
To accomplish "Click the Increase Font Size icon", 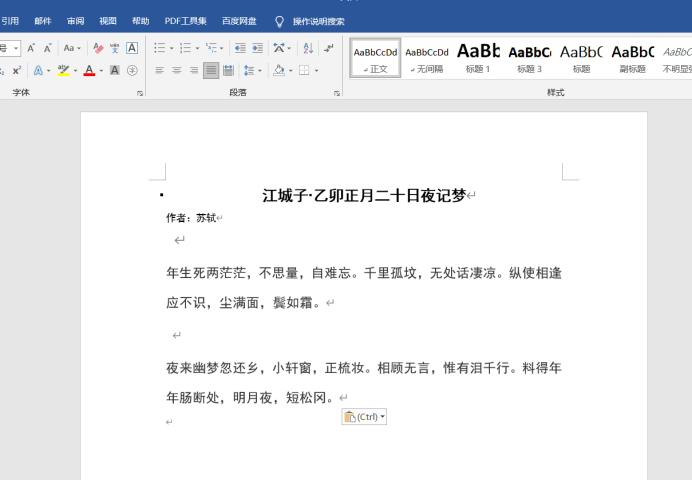I will pos(31,48).
